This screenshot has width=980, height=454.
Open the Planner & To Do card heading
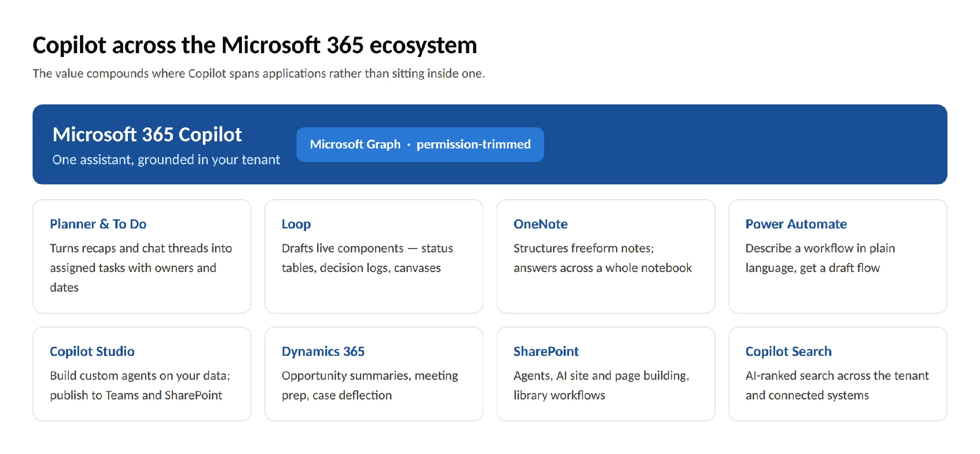(x=98, y=224)
